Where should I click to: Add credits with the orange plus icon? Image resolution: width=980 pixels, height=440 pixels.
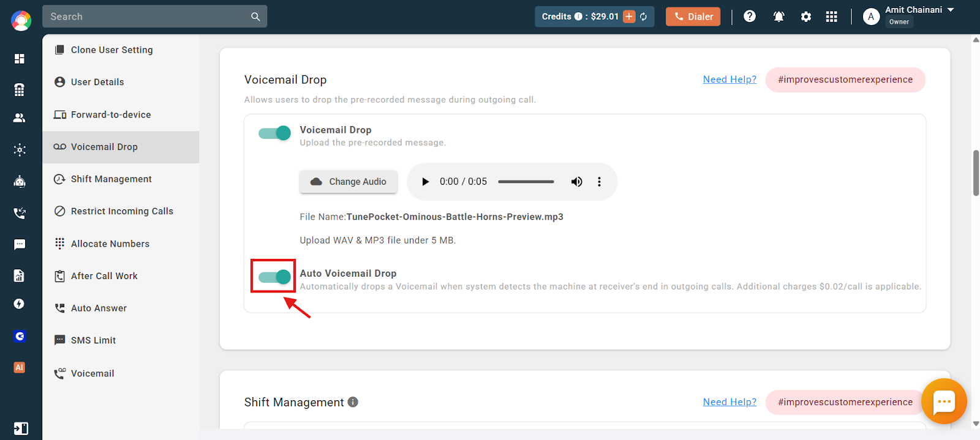[x=629, y=17]
